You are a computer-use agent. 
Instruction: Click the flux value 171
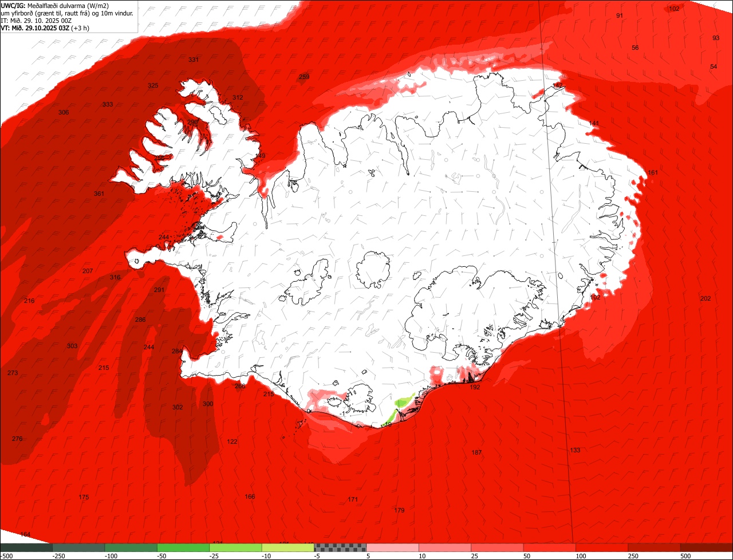click(x=353, y=499)
